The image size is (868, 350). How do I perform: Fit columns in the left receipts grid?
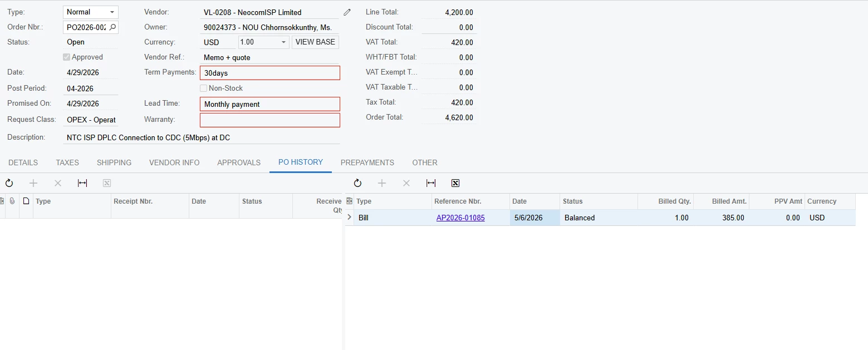pyautogui.click(x=82, y=183)
